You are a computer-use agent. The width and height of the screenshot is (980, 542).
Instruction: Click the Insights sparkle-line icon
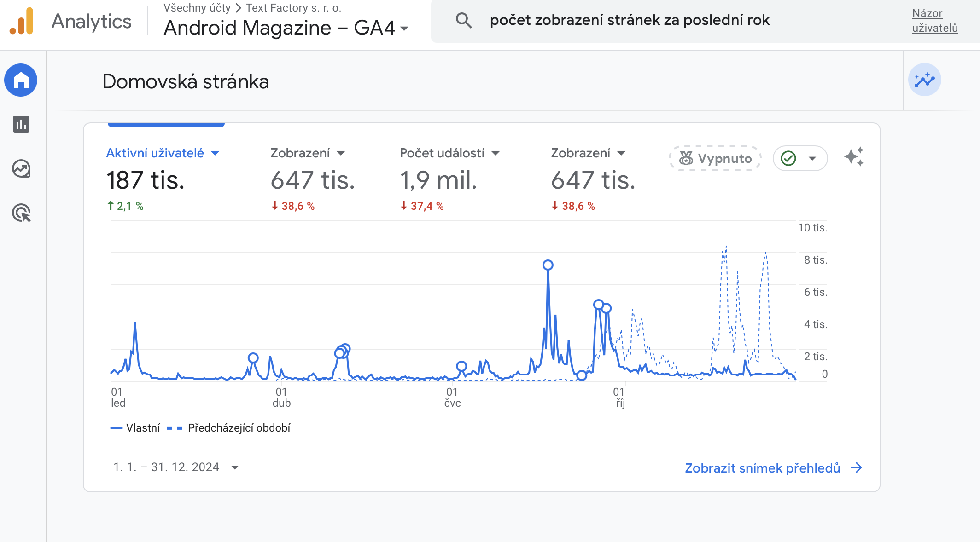[x=924, y=80]
